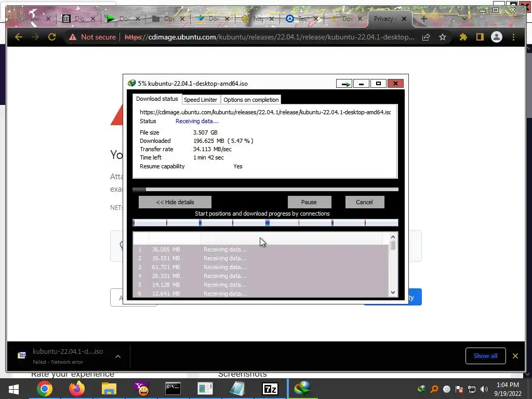Click Show all downloads button
This screenshot has height=399, width=532.
click(486, 356)
